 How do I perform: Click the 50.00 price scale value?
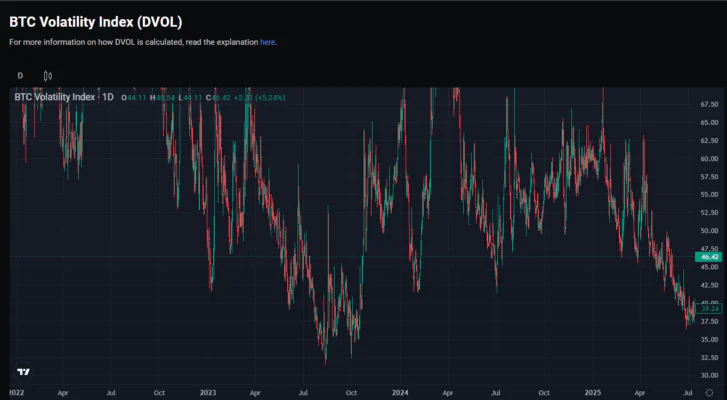[709, 230]
